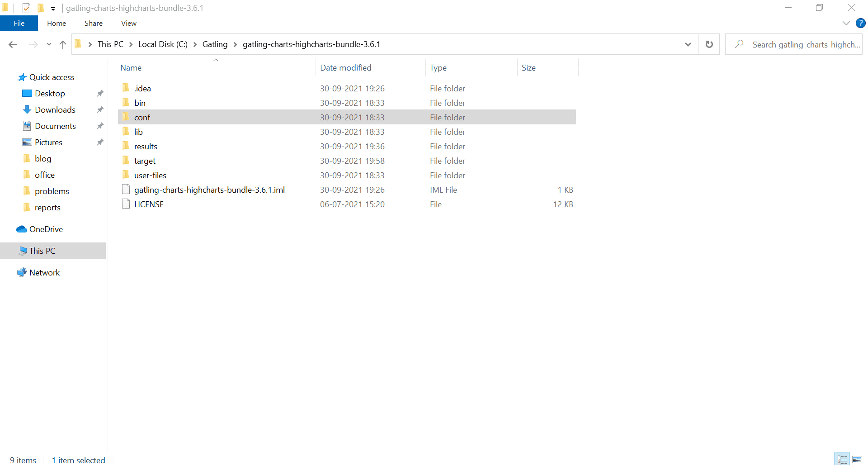Open the File menu
The image size is (868, 465).
click(x=19, y=23)
